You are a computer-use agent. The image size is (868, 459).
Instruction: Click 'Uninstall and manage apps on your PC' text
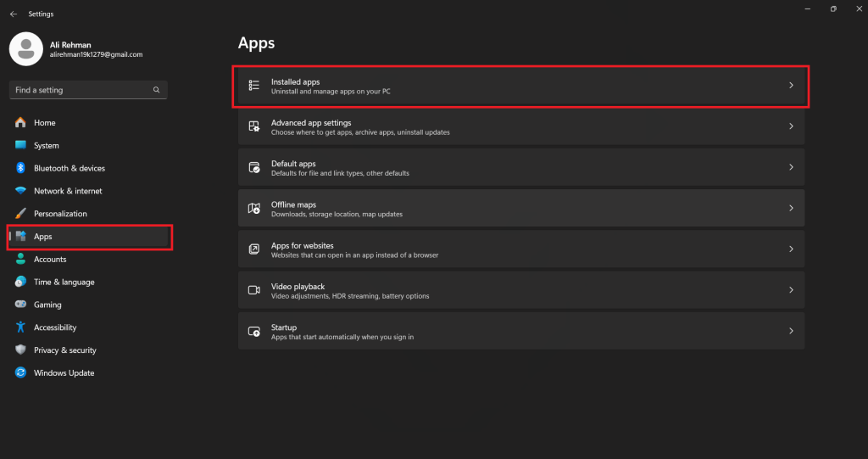pos(331,92)
